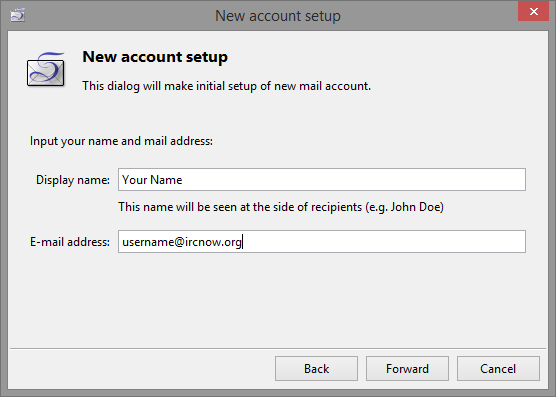Click the large Sylpheed envelope logo
556x397 pixels.
(46, 69)
